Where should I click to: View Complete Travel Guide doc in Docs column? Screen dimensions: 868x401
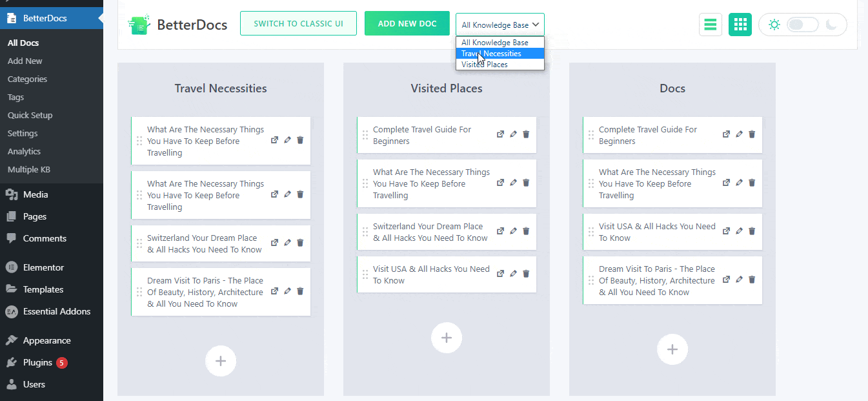click(x=726, y=134)
